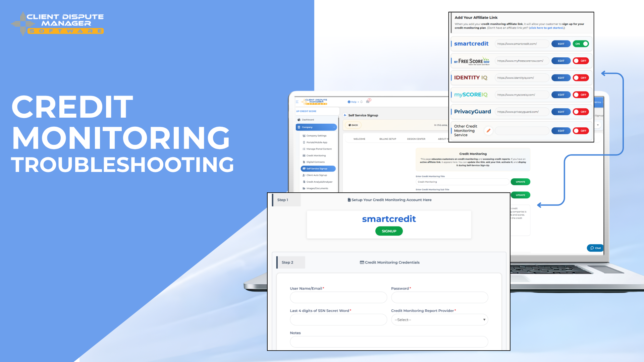Image resolution: width=644 pixels, height=362 pixels.
Task: Switch to the WELCOME tab
Action: click(359, 139)
